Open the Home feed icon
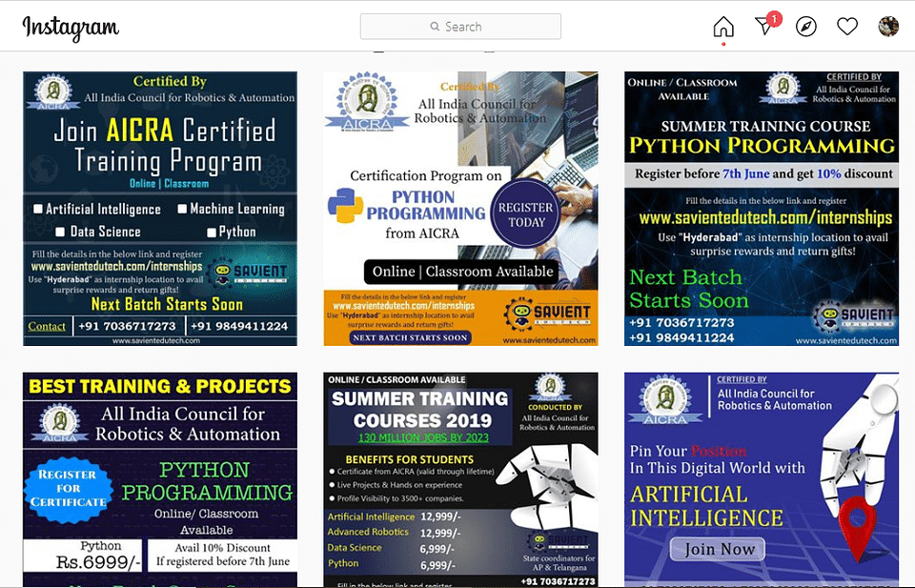The height and width of the screenshot is (588, 915). [723, 27]
